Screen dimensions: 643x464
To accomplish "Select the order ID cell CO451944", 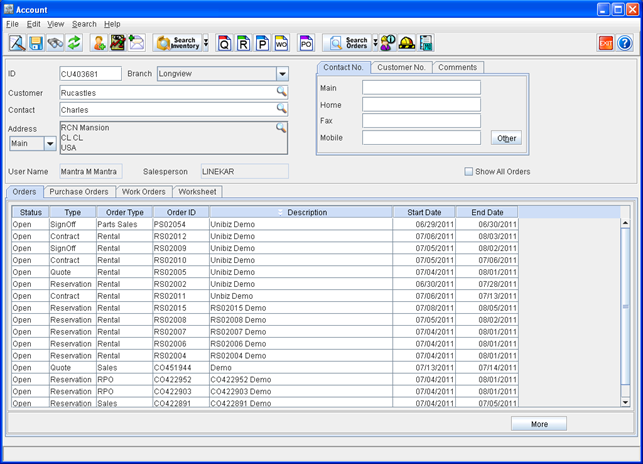I will click(181, 368).
